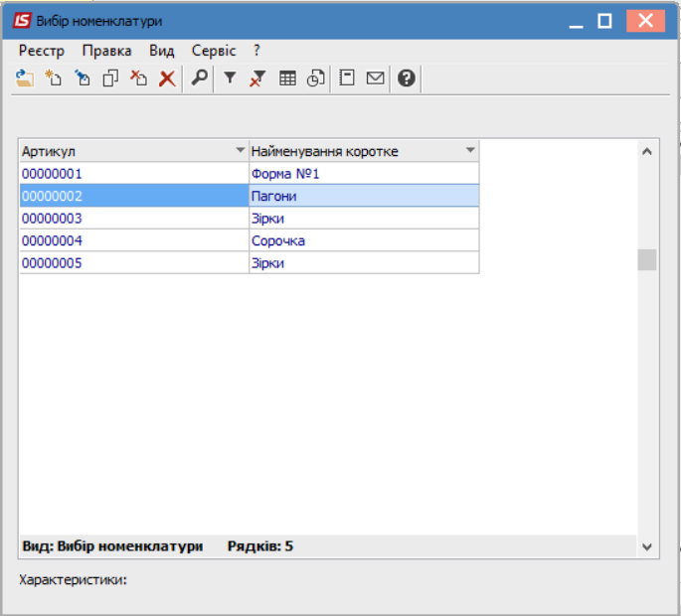Select article 00000005 cell
The image size is (681, 616).
134,263
